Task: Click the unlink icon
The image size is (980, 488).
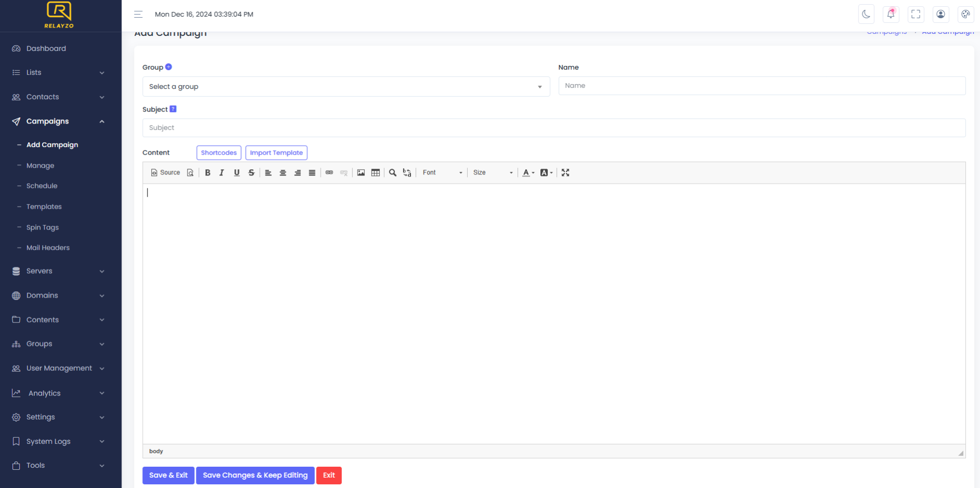Action: click(x=343, y=173)
